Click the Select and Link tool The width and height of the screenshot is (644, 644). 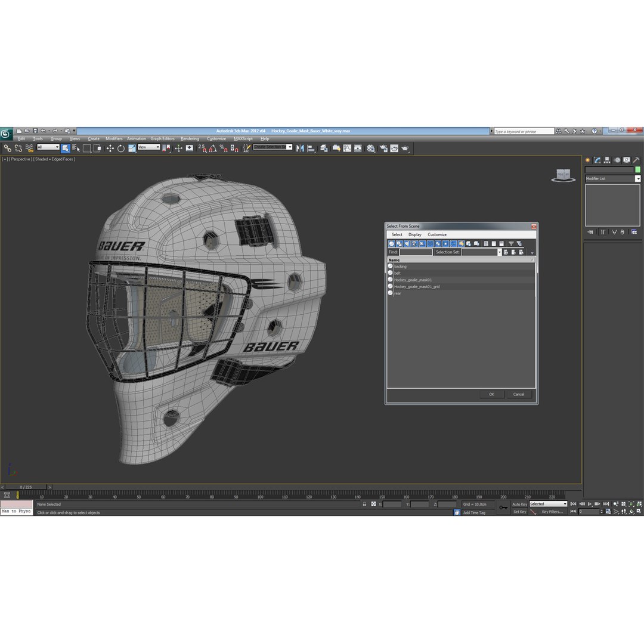[x=7, y=148]
